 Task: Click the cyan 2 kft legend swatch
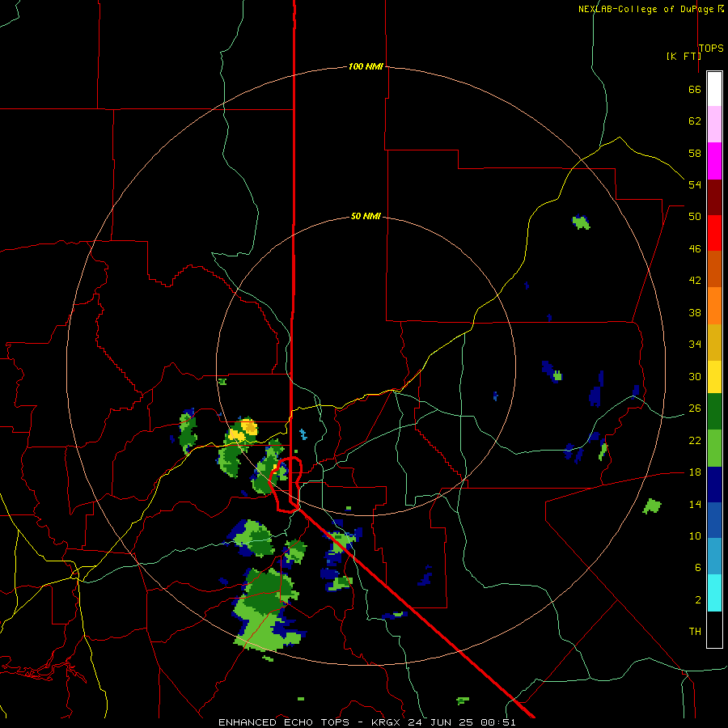pos(714,593)
